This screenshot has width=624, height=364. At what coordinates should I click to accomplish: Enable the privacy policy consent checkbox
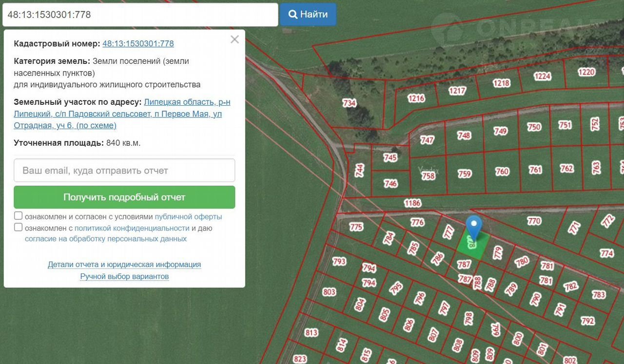click(x=19, y=228)
